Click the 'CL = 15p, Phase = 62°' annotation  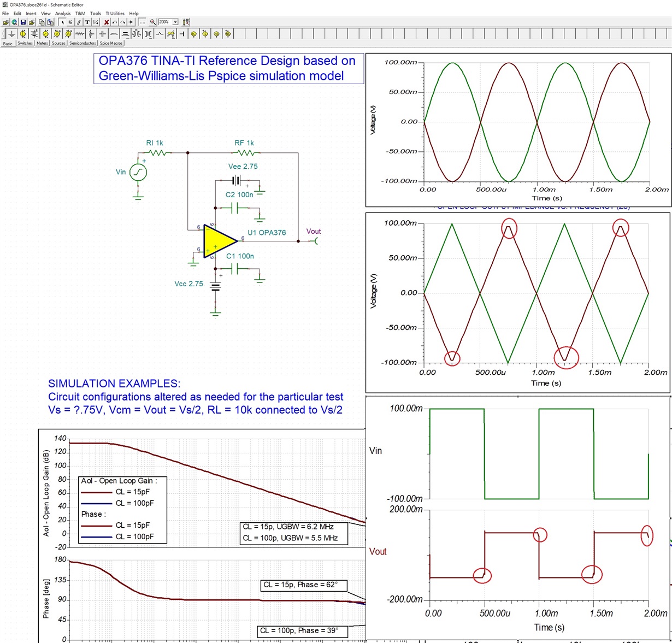click(x=300, y=585)
